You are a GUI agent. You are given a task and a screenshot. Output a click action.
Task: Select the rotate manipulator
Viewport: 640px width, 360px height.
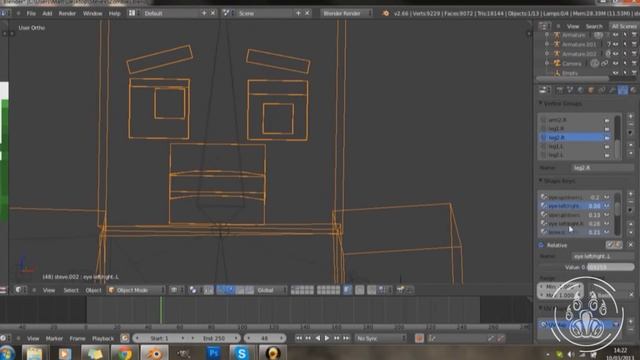point(240,290)
